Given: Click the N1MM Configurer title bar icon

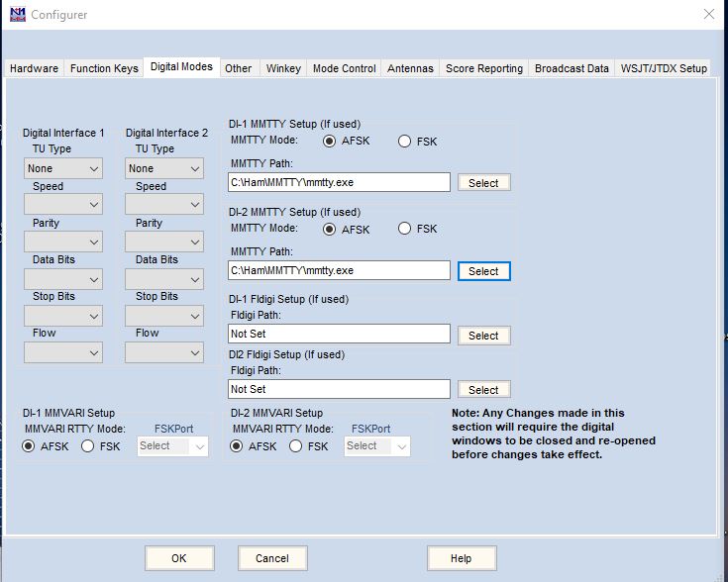Looking at the screenshot, I should click(x=17, y=15).
